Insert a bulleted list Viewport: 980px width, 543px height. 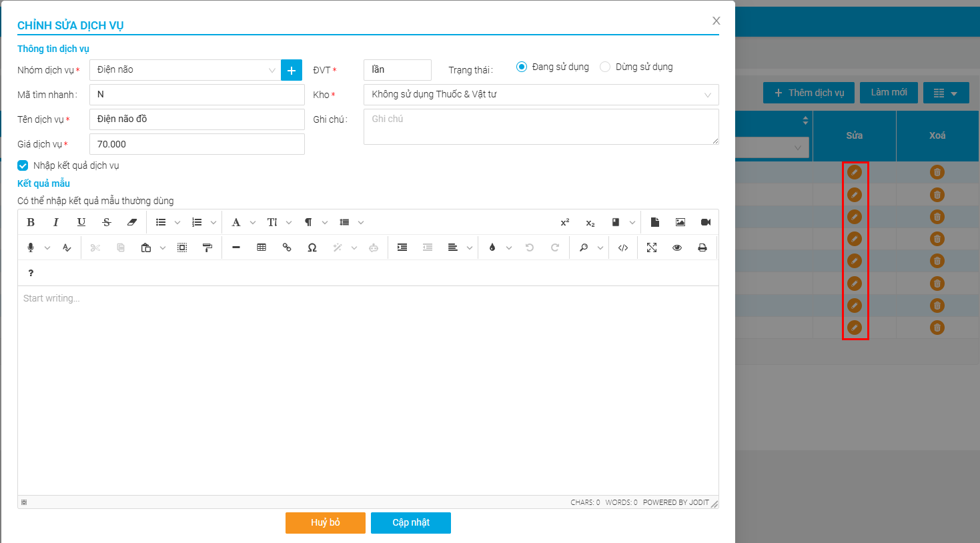coord(161,222)
